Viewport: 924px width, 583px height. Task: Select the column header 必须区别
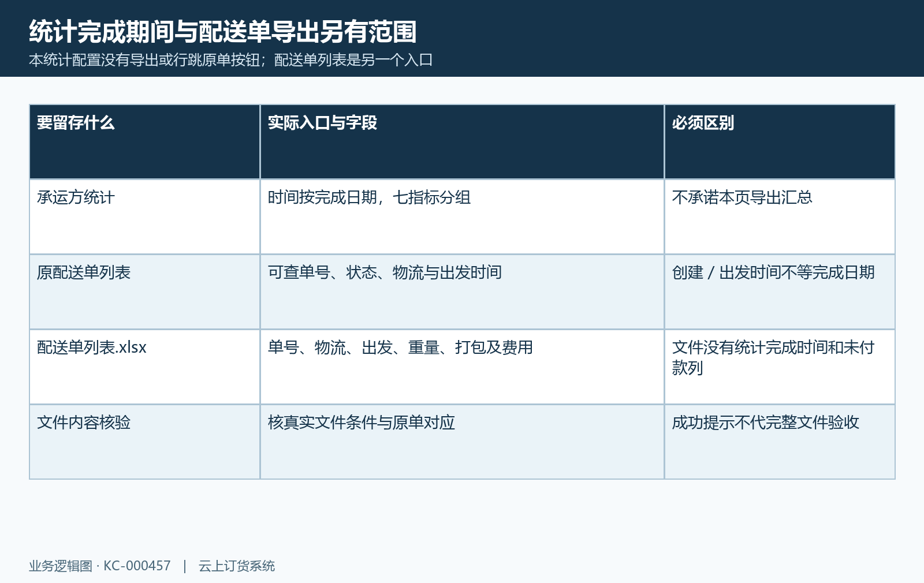point(780,142)
